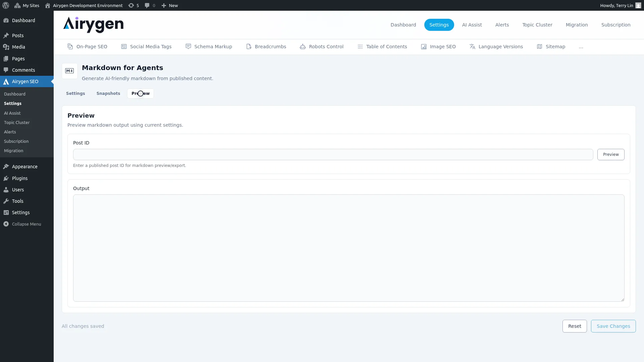644x362 pixels.
Task: Switch to the Settings sub-tab under Markdown for Agents
Action: click(x=75, y=94)
